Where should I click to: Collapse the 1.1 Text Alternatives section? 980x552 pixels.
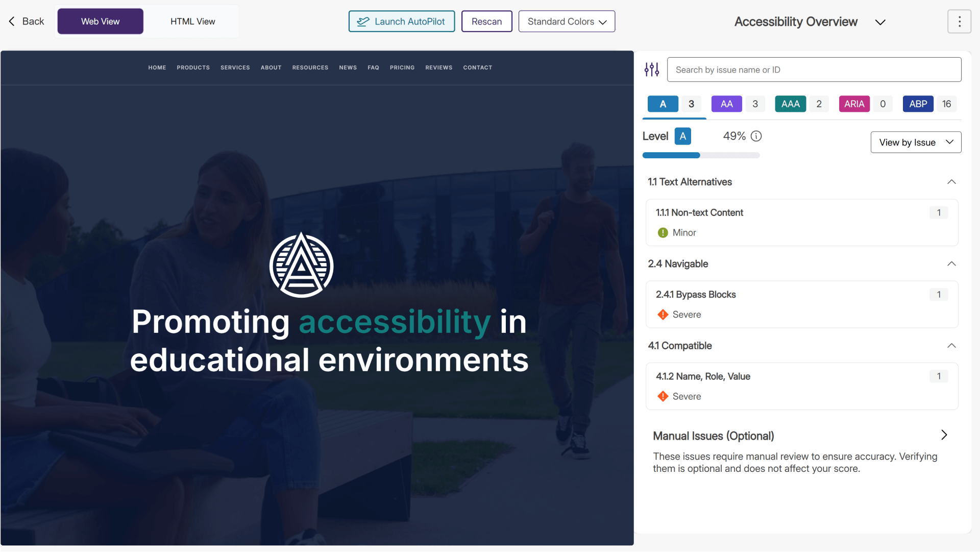951,182
